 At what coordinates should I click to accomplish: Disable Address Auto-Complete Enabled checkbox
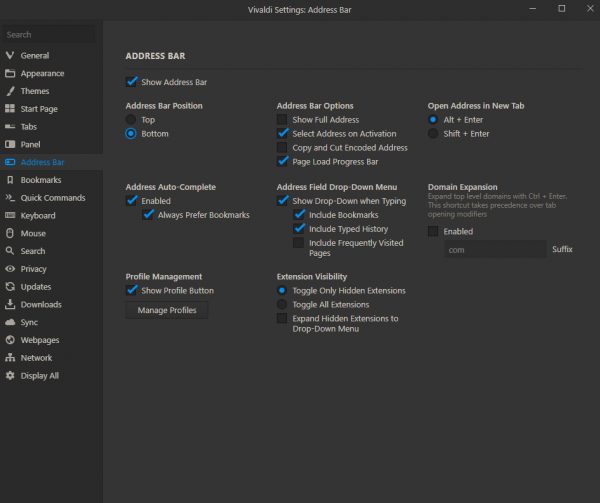[131, 201]
